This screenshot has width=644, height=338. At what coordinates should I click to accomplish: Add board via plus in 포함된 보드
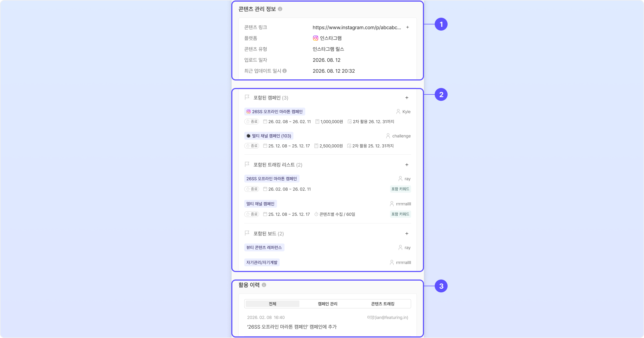point(407,234)
